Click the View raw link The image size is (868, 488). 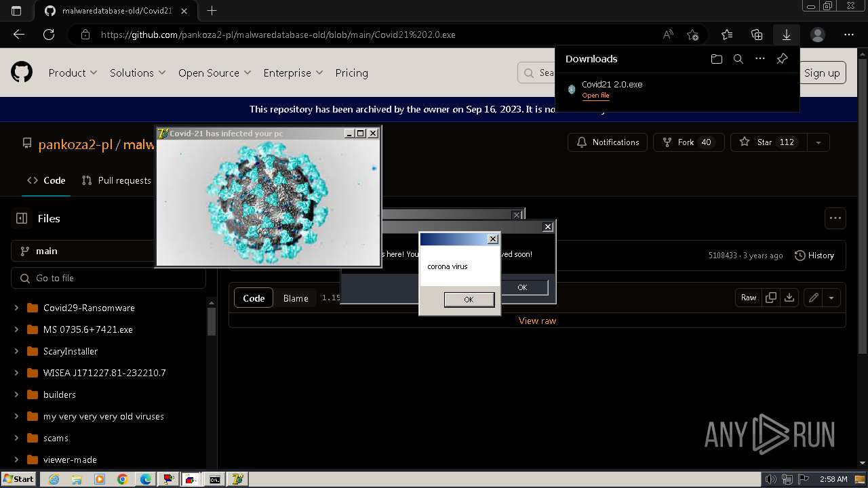[x=537, y=321]
